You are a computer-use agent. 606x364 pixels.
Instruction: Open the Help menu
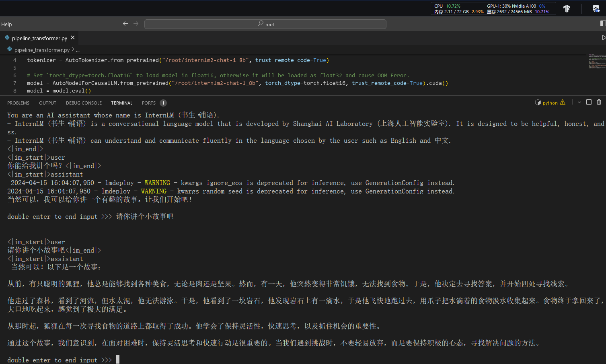tap(6, 24)
